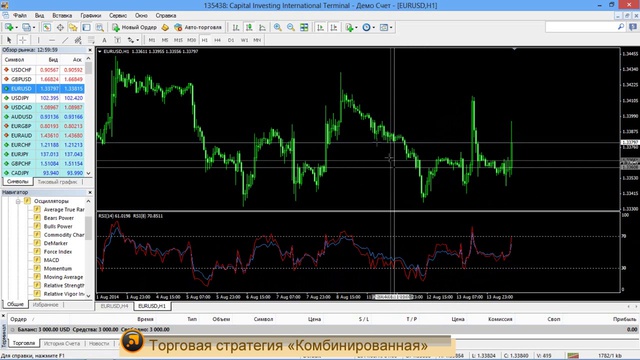This screenshot has width=640, height=360.
Task: Switch to M1 timeframe
Action: coord(152,40)
